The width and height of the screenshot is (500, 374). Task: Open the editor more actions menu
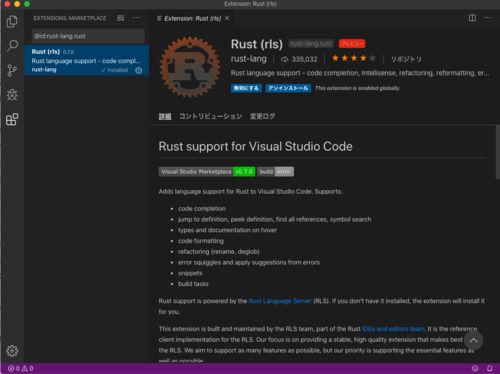click(488, 18)
